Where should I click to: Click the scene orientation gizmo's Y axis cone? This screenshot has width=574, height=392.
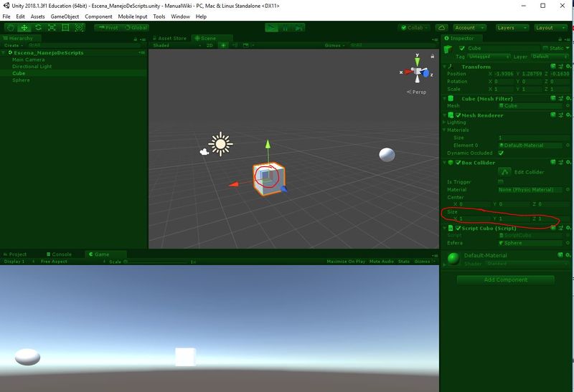(417, 61)
